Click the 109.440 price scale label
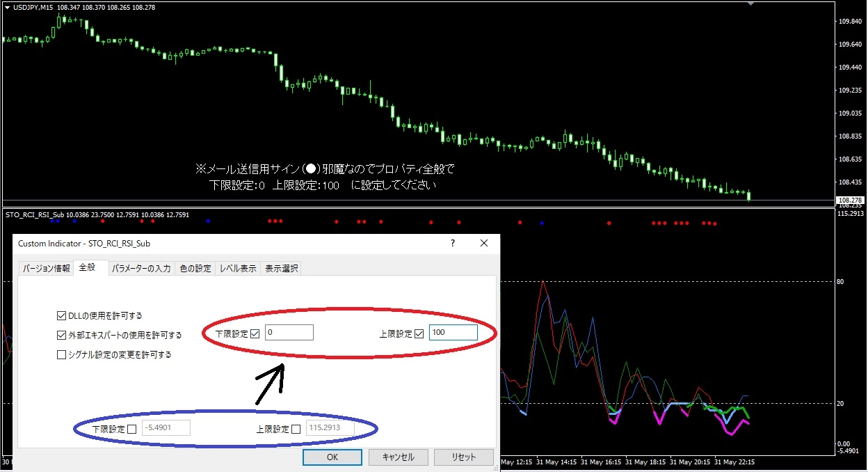Screen dimensions: 868x472 [851, 68]
